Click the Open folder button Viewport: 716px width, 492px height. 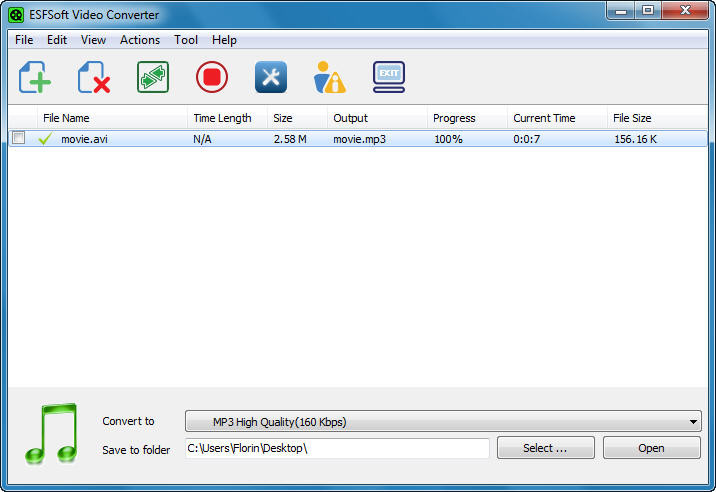[x=652, y=448]
